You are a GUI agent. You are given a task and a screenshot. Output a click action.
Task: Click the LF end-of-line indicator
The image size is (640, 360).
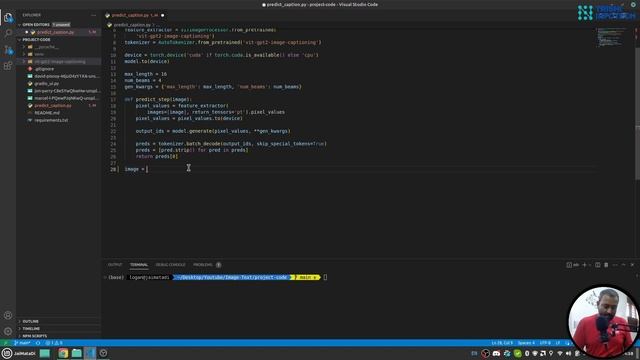tap(558, 343)
